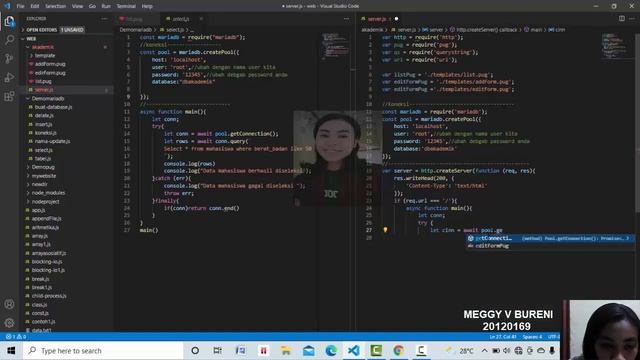The width and height of the screenshot is (640, 360).
Task: Open the Help menu
Action: tap(147, 6)
